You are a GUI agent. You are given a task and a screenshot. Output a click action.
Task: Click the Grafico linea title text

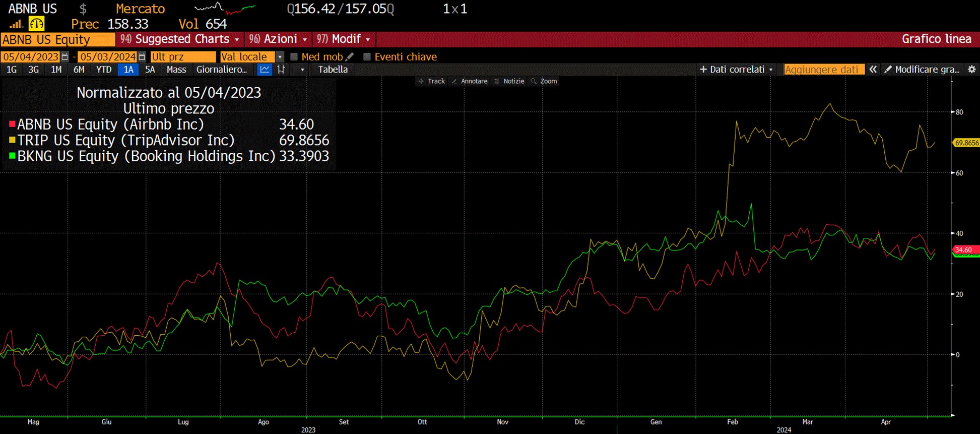coord(936,39)
